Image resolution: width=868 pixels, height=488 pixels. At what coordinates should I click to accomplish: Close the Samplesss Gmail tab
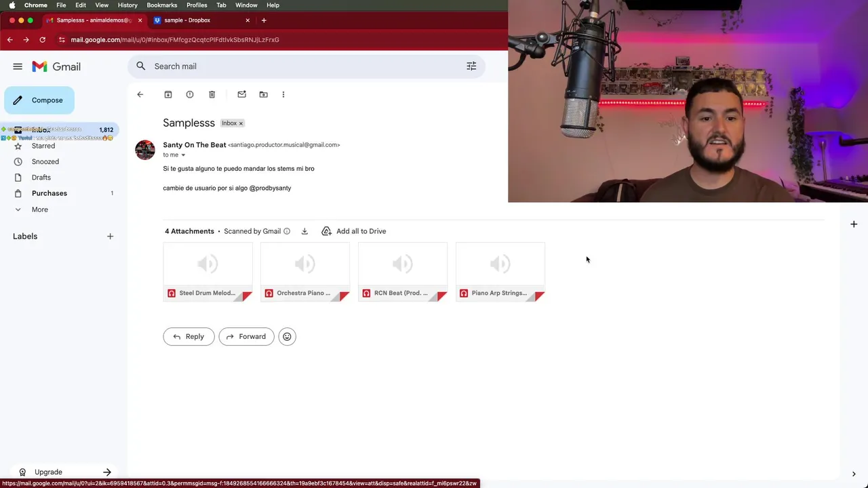point(140,20)
